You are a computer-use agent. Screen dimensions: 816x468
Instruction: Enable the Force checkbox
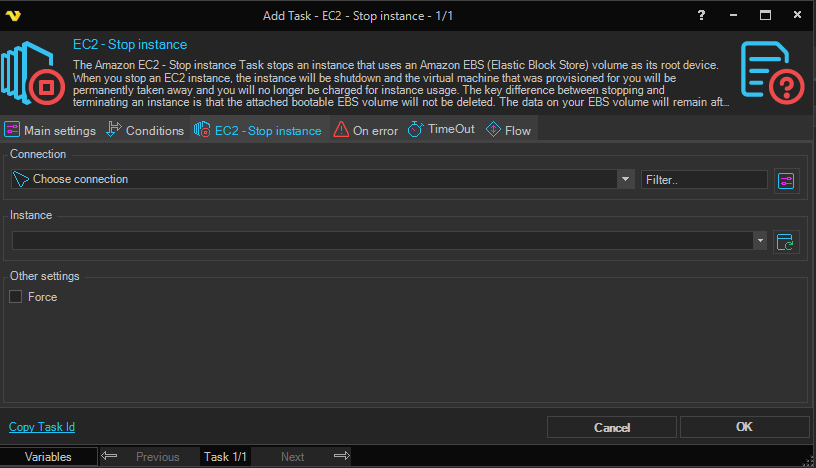coord(16,297)
